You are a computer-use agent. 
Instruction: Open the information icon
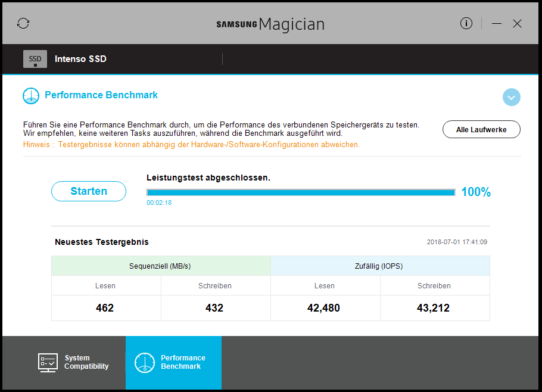[466, 23]
